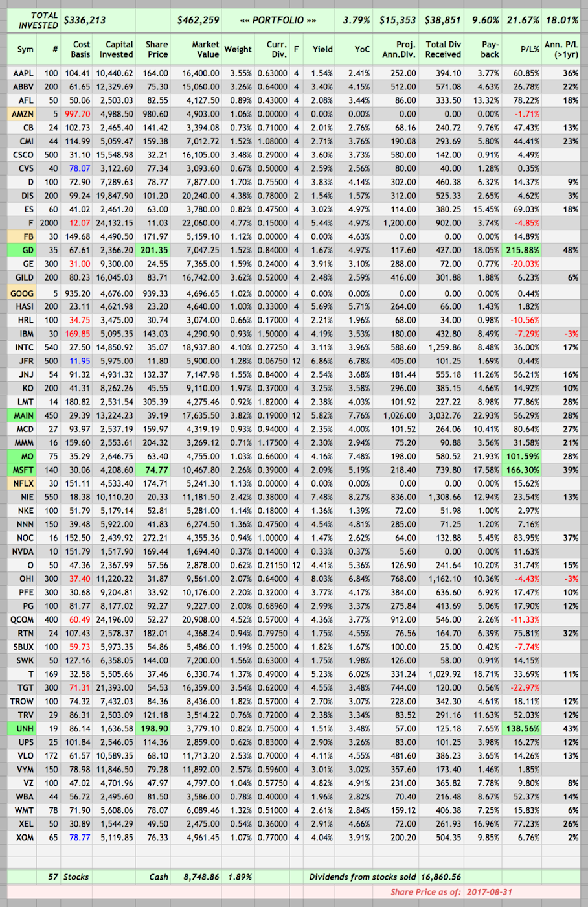Select DIS share count 200
The width and height of the screenshot is (588, 907).
(51, 196)
